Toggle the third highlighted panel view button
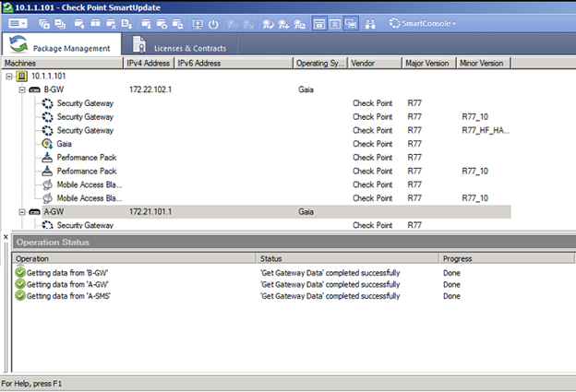The height and width of the screenshot is (392, 576). pos(351,24)
